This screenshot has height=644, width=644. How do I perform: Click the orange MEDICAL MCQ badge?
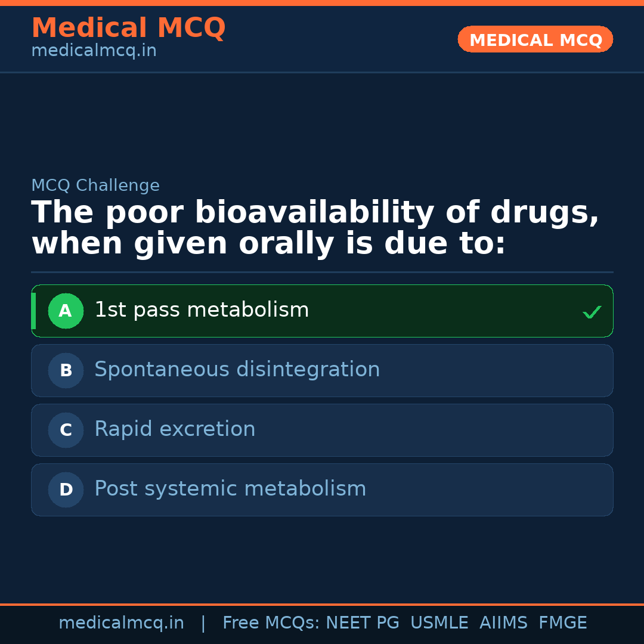[x=535, y=39]
